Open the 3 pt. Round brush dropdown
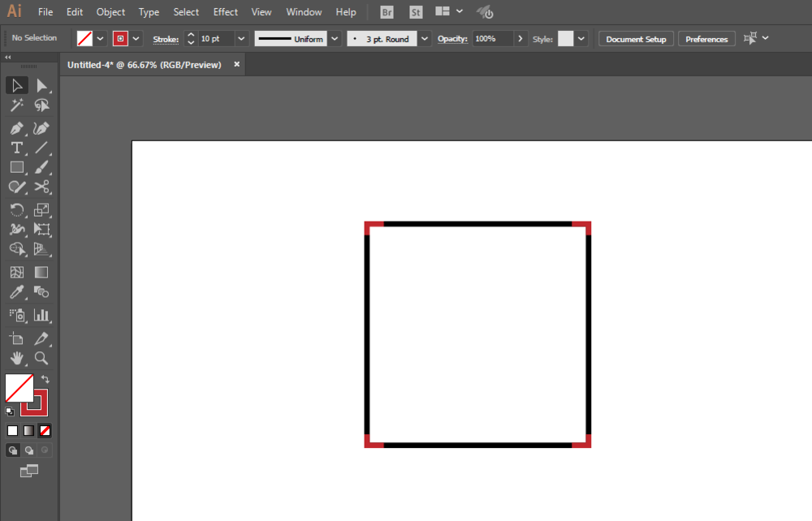 click(x=424, y=38)
